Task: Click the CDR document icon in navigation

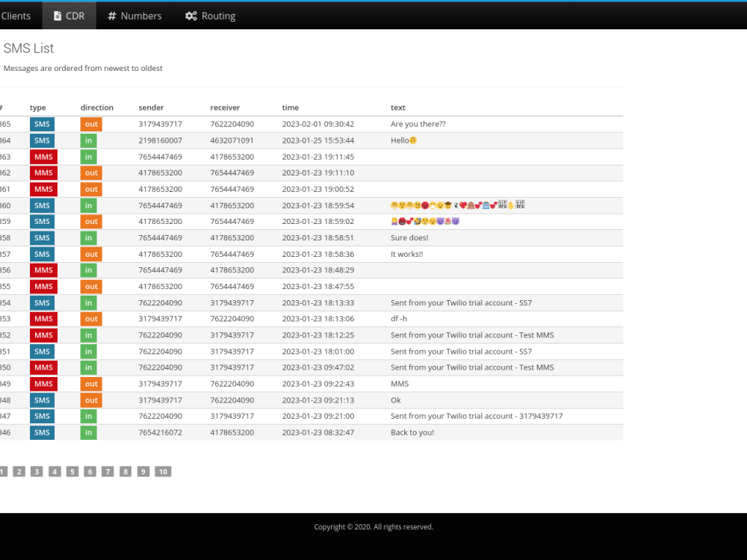Action: click(55, 15)
